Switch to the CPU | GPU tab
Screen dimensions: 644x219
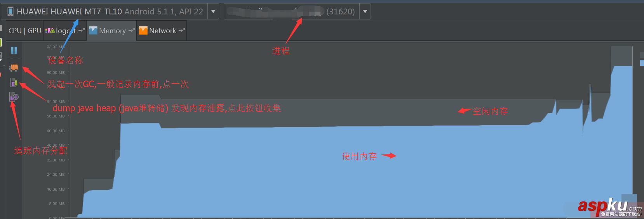(25, 30)
